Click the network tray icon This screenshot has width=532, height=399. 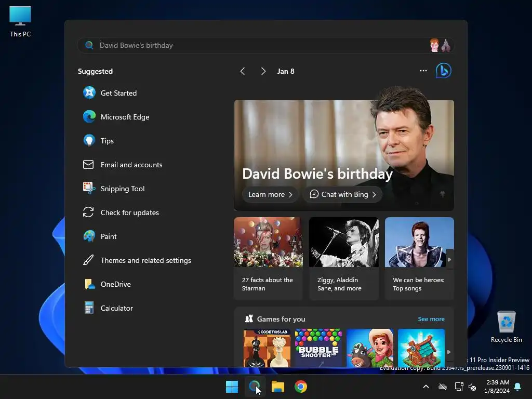click(x=459, y=387)
